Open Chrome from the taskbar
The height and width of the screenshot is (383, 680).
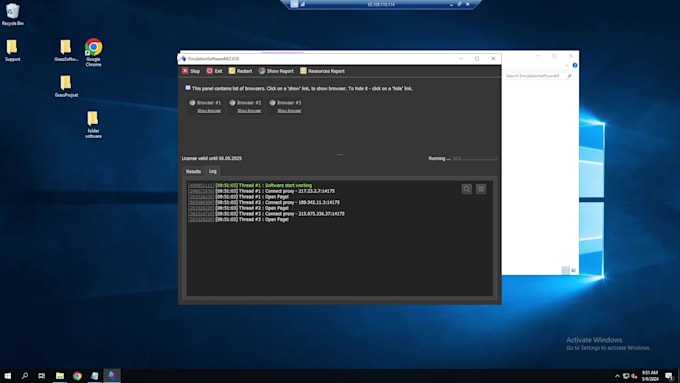(77, 376)
